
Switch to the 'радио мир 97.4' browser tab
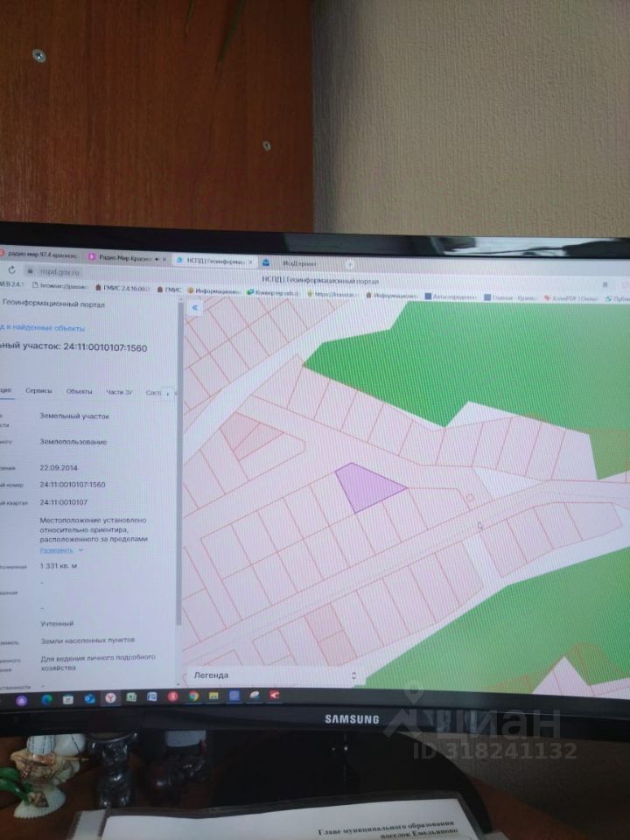coord(40,255)
